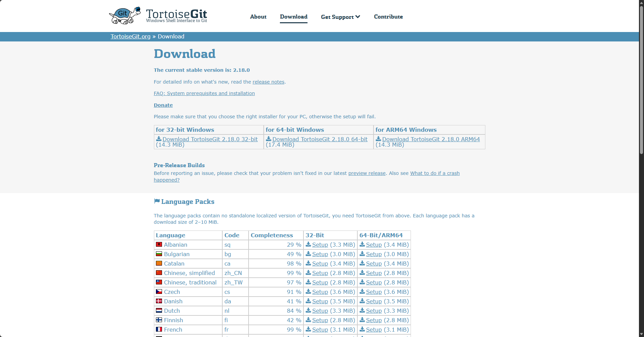Click download icon in Catalan 32-Bit cell
The image size is (644, 337).
tap(308, 263)
